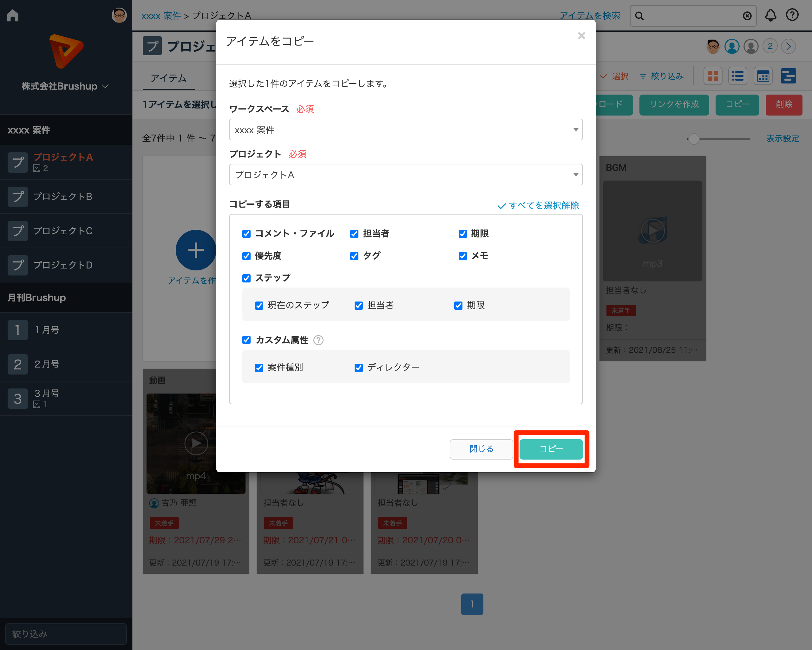Screen dimensions: 812x650
Task: Select プロジェクトB in sidebar
Action: pyautogui.click(x=63, y=197)
